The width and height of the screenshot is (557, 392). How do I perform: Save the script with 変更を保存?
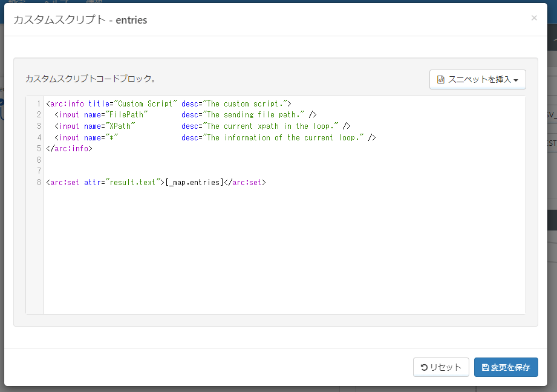coord(506,367)
